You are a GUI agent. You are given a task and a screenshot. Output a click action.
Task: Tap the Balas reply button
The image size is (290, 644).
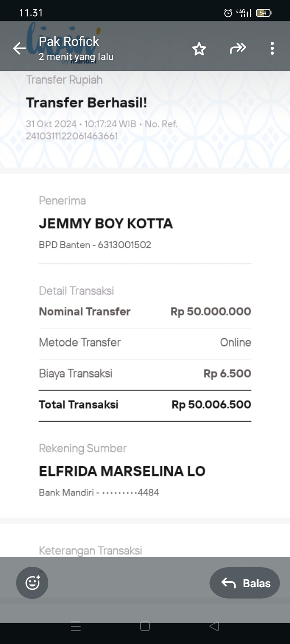(x=244, y=583)
